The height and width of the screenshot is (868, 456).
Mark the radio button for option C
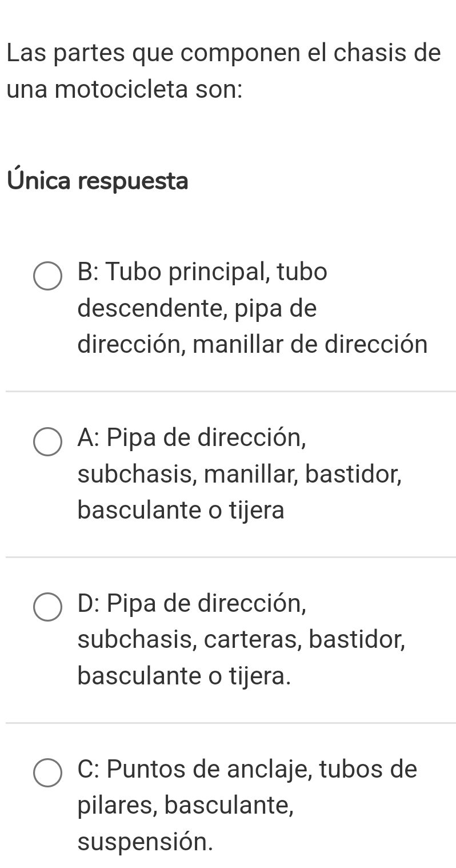pyautogui.click(x=48, y=773)
